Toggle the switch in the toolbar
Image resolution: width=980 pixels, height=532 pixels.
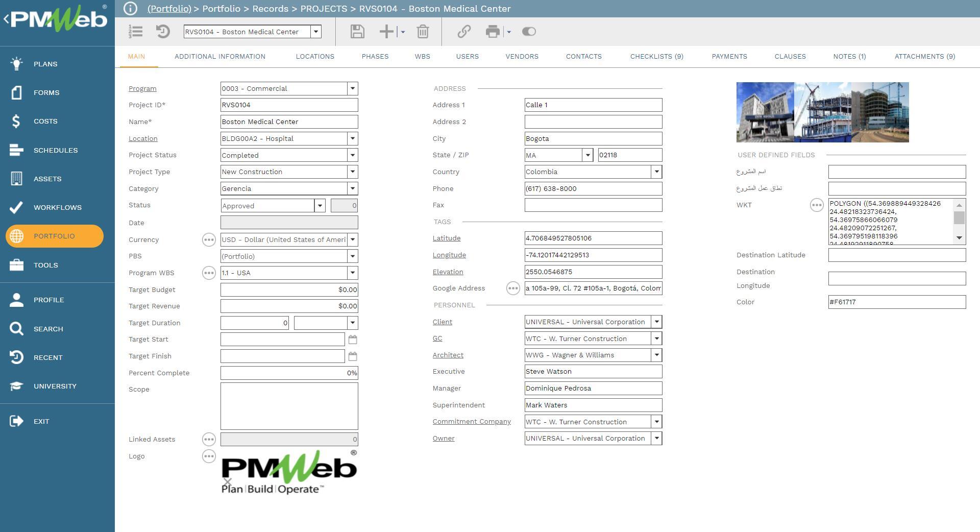pos(529,32)
